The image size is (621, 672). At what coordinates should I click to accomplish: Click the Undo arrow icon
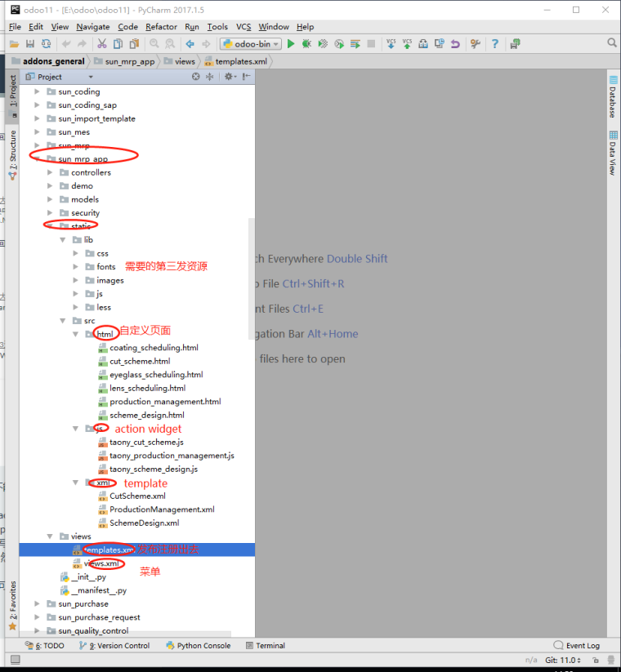click(66, 44)
